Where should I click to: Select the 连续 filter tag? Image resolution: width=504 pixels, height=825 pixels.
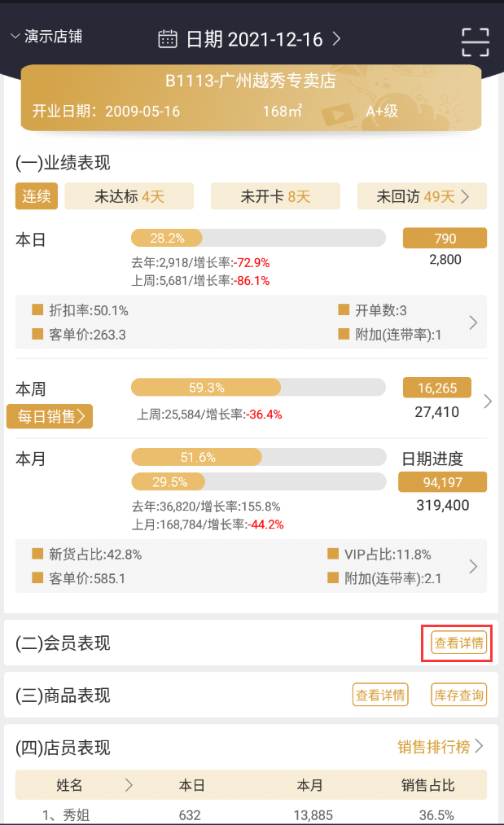click(37, 196)
